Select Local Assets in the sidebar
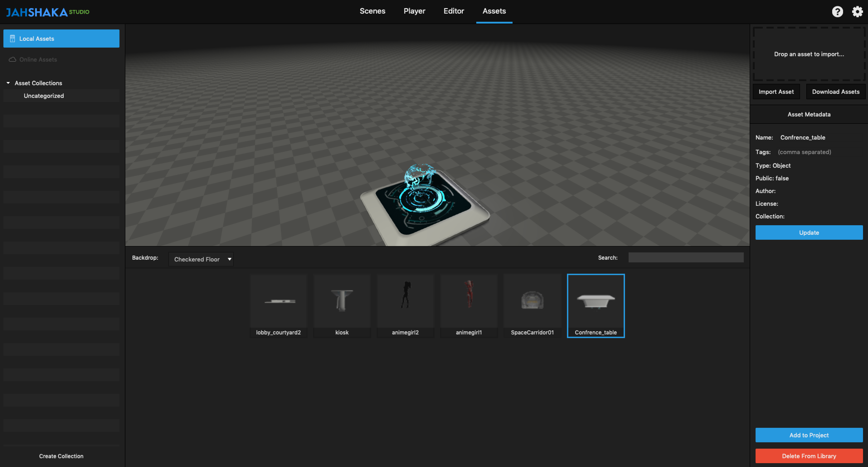Screen dimensions: 868x467 click(61, 39)
